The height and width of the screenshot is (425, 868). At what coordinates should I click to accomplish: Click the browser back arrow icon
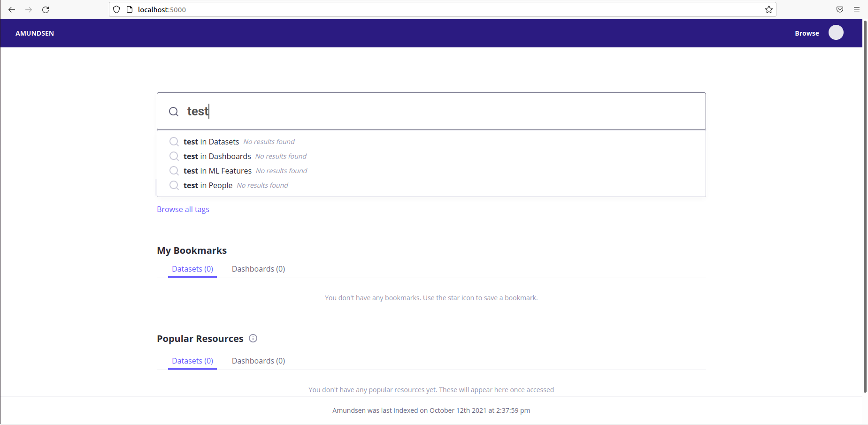point(12,9)
